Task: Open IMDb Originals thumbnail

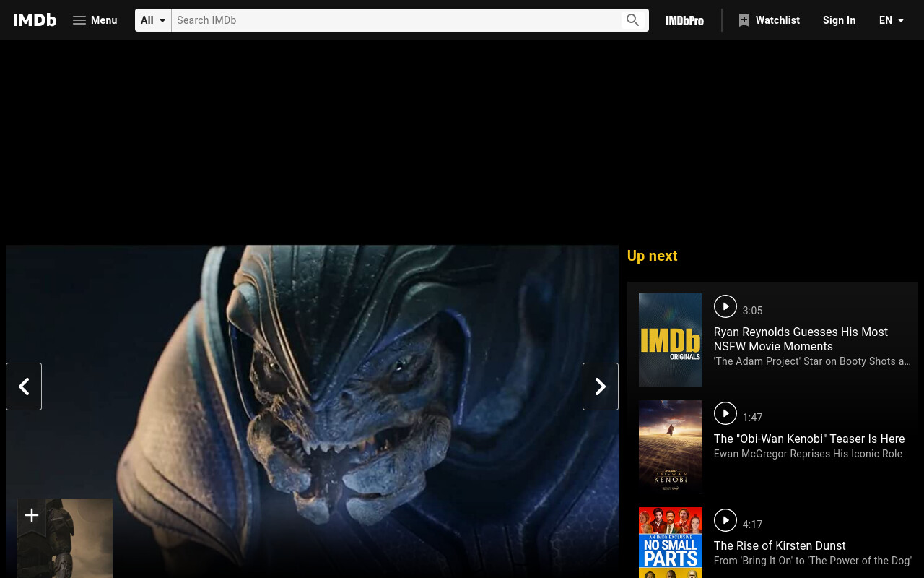Action: [x=671, y=340]
